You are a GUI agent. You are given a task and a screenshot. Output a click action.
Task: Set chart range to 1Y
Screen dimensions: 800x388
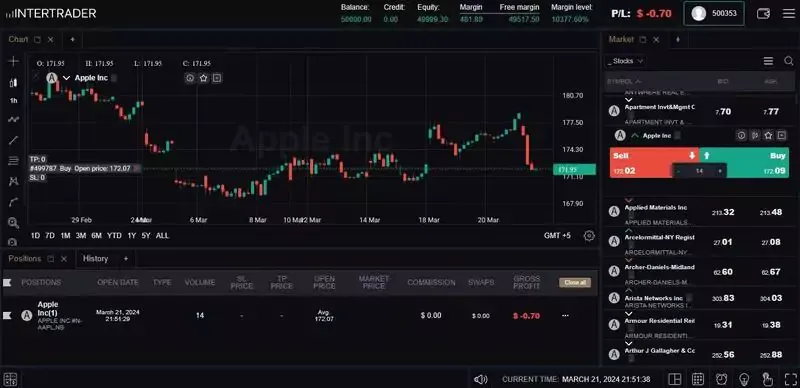132,236
